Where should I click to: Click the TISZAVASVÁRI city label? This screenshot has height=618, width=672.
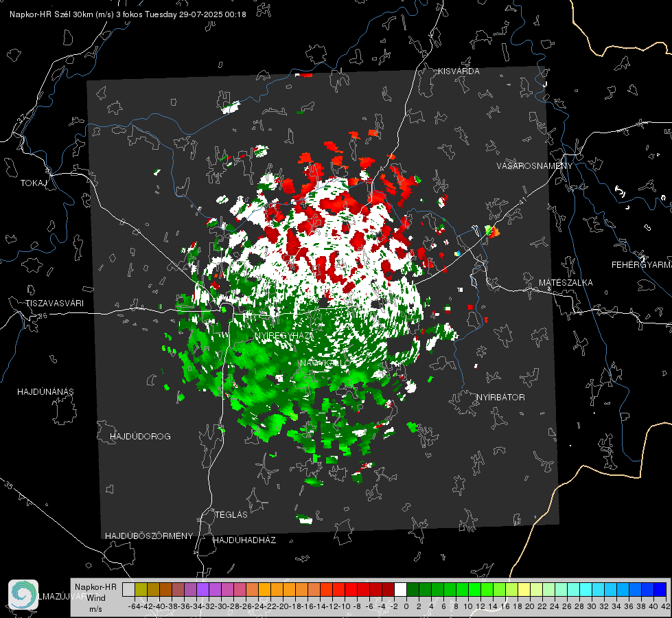(54, 304)
